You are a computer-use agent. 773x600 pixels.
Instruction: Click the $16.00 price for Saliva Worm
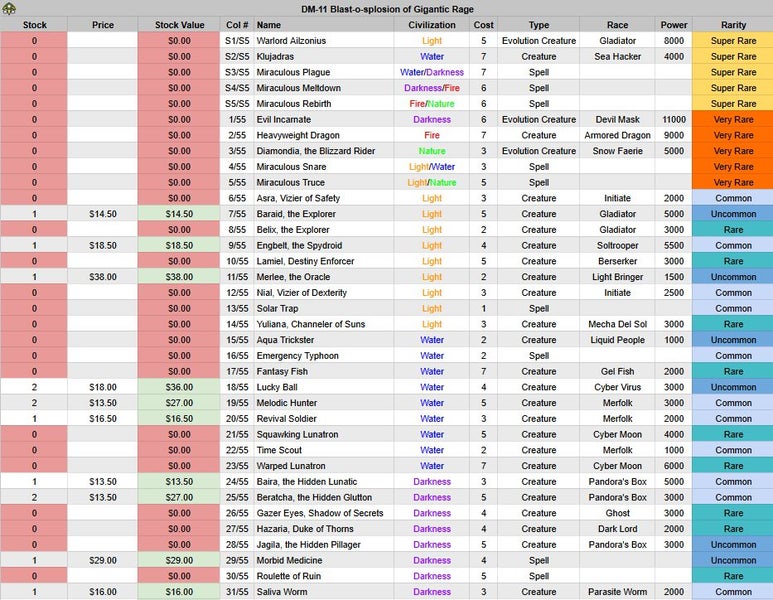coord(103,592)
